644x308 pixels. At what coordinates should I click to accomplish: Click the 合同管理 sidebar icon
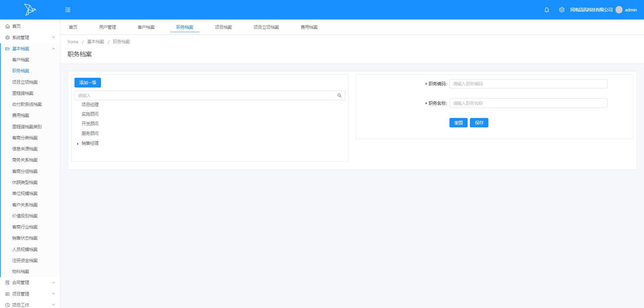pos(7,283)
